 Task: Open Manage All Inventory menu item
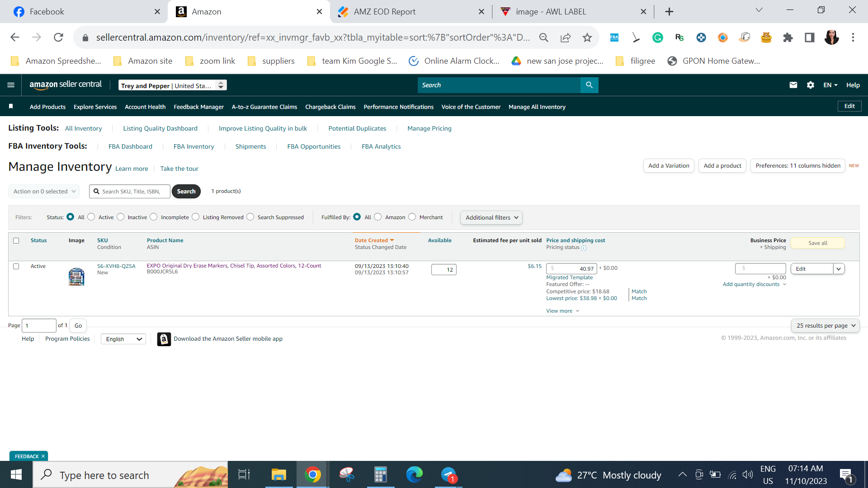tap(537, 107)
